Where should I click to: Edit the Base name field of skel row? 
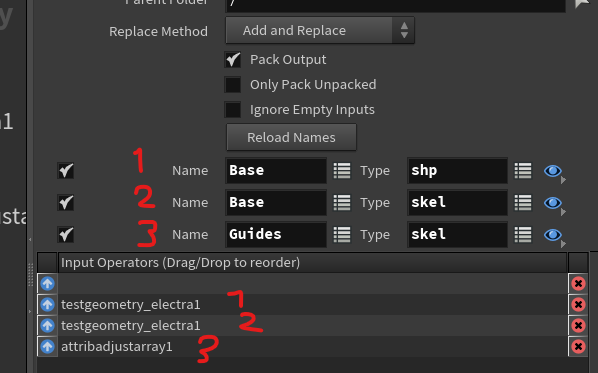coord(276,203)
